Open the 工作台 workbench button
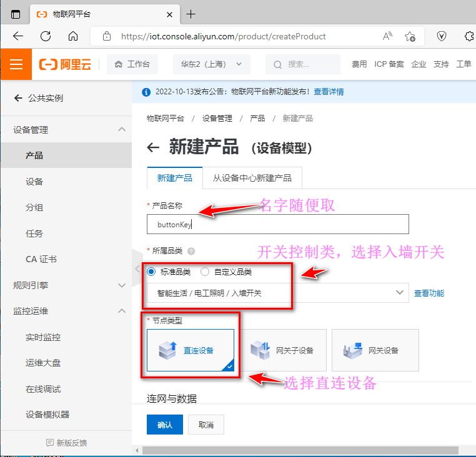 point(132,64)
